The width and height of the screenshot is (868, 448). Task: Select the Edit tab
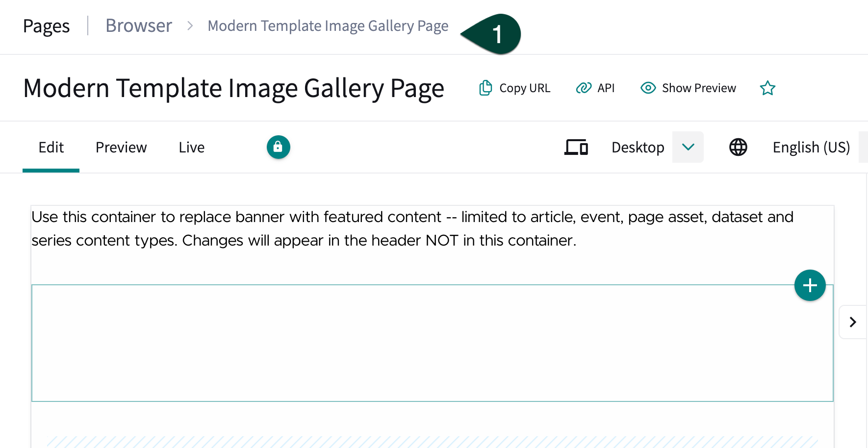coord(51,147)
